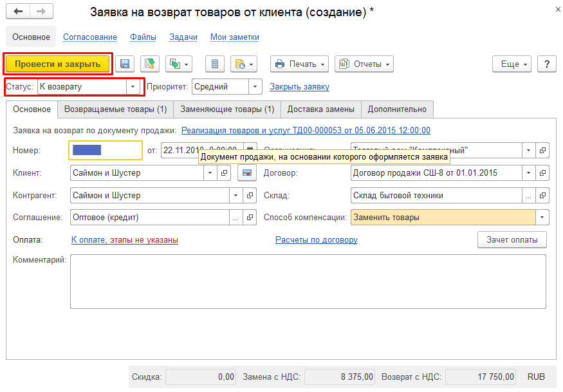Click the post document icon

click(x=150, y=64)
